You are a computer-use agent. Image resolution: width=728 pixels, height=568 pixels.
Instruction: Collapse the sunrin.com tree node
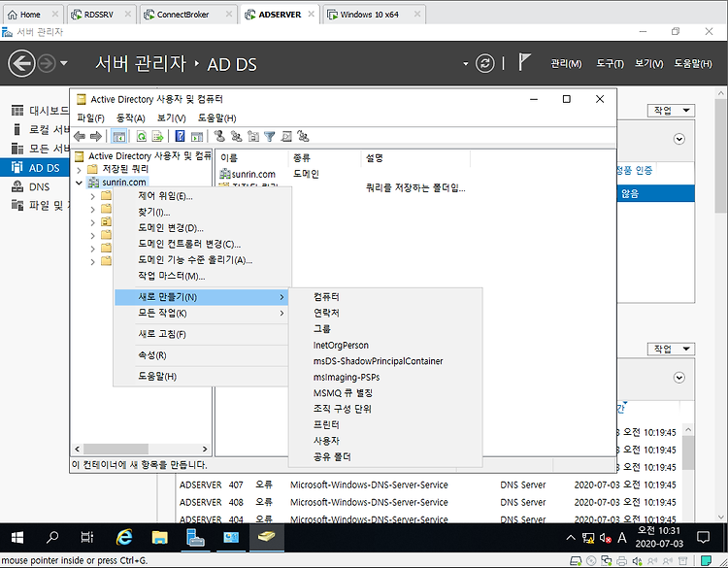point(79,183)
